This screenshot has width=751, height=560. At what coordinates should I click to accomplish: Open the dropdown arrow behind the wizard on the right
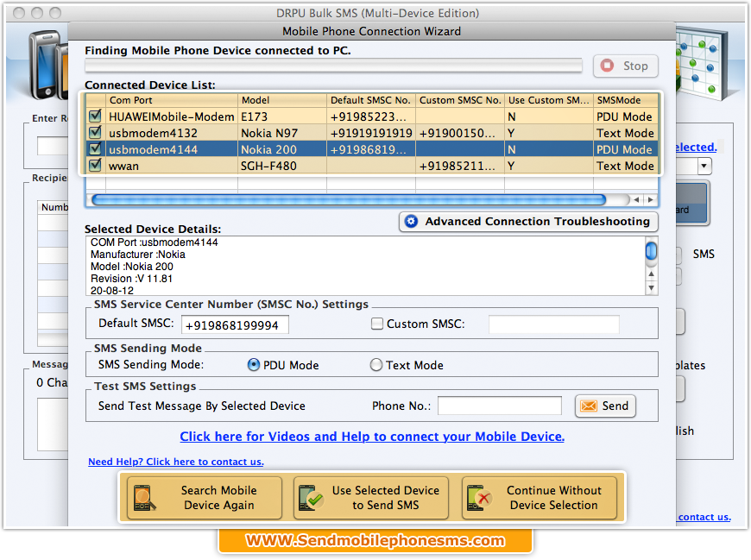point(704,166)
